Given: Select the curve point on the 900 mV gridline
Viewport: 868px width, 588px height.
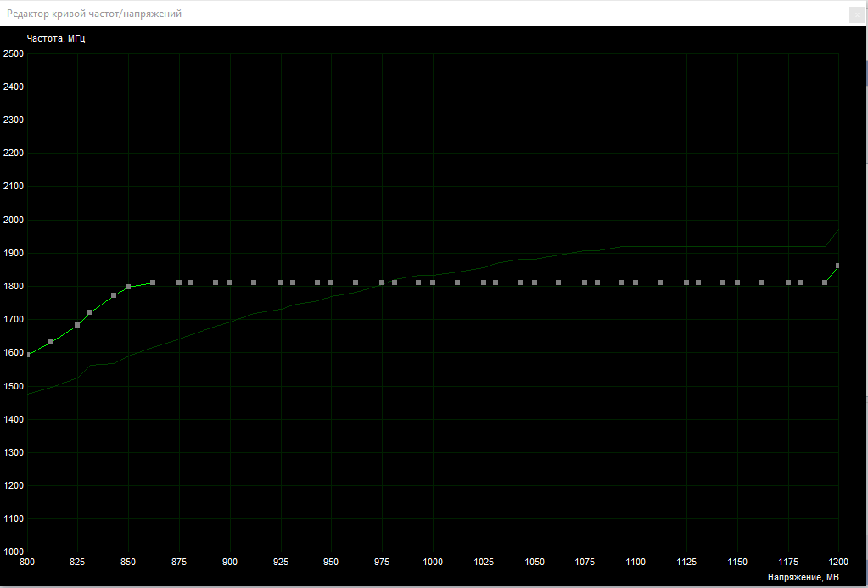Looking at the screenshot, I should pos(230,283).
